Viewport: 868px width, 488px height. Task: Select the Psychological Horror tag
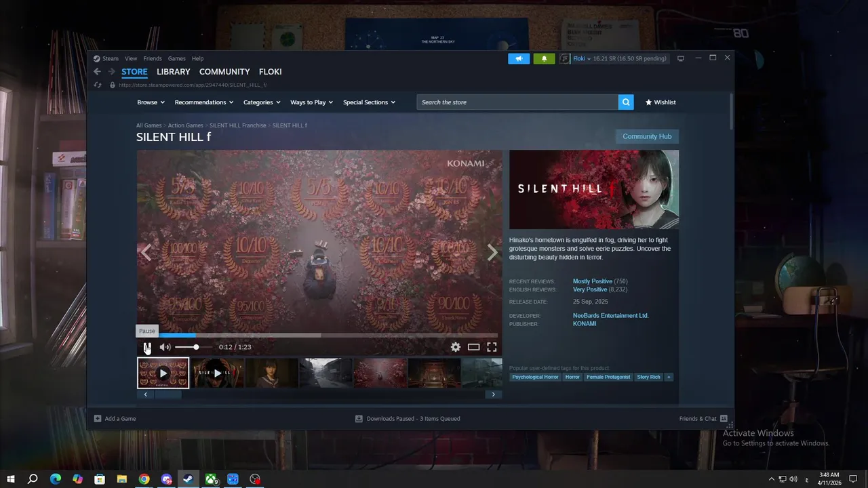click(535, 377)
